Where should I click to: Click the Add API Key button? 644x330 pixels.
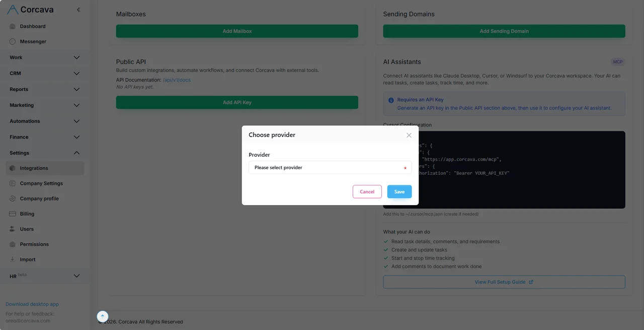[x=237, y=102]
